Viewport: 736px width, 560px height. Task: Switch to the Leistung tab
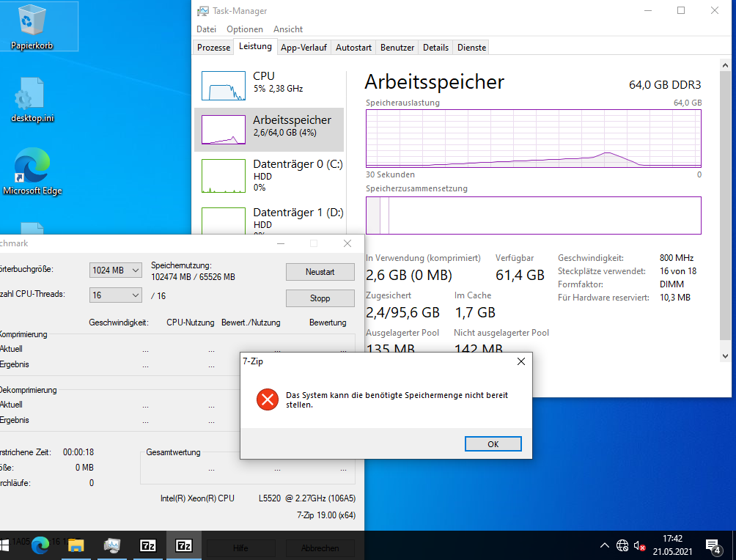point(255,46)
